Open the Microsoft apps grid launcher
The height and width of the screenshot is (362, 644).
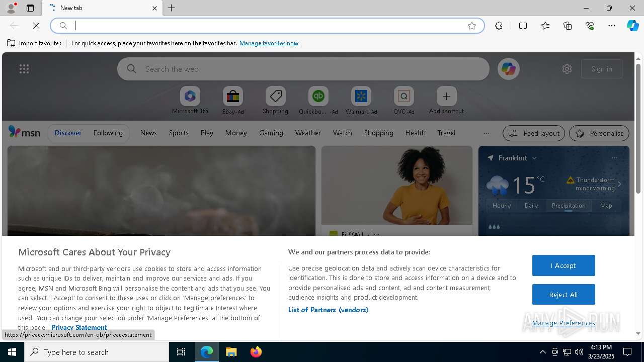24,69
